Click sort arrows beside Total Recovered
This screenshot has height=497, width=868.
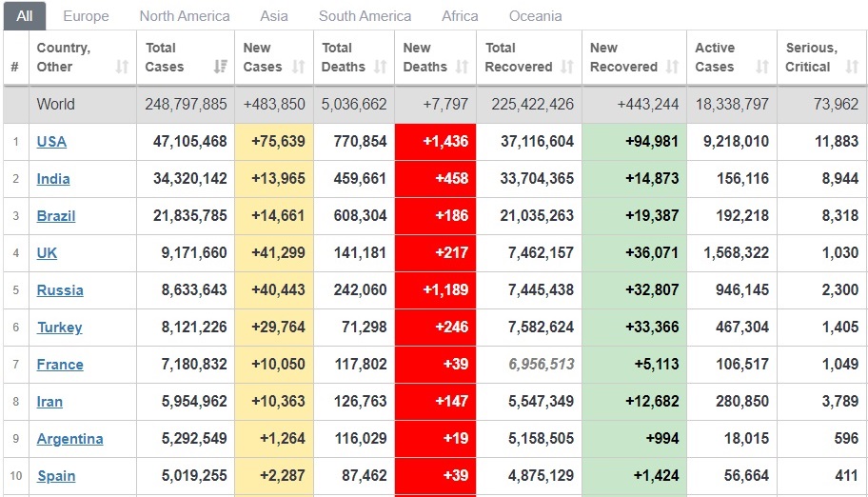[567, 67]
